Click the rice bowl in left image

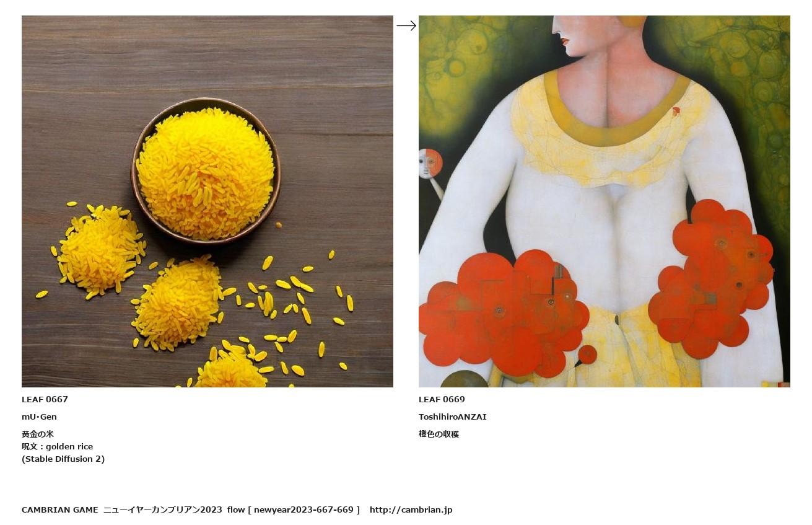coord(206,171)
